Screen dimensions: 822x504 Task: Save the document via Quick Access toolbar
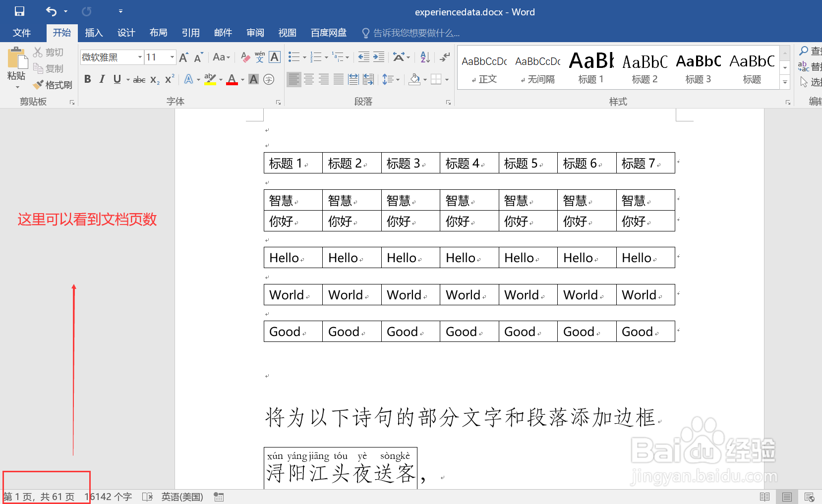coord(19,11)
